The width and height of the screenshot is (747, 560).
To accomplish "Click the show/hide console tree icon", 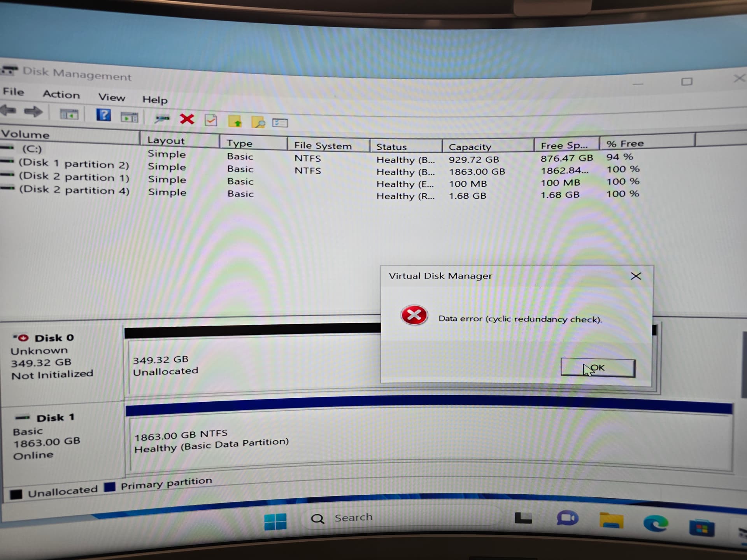I will pos(69,114).
